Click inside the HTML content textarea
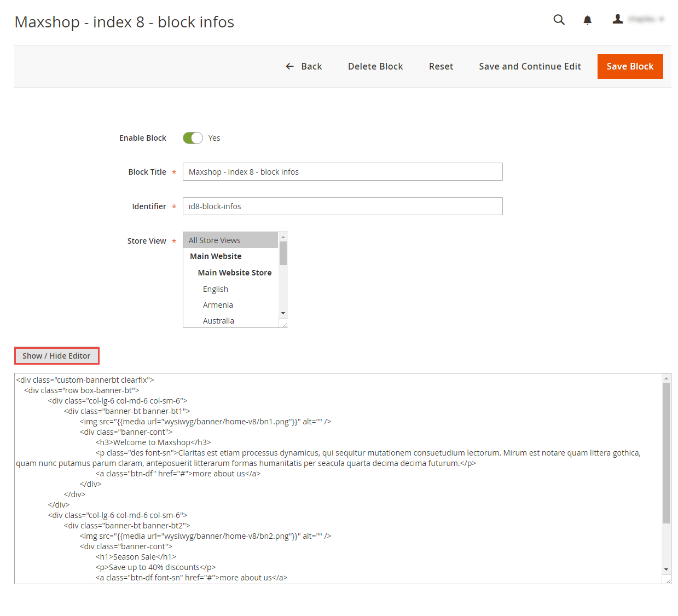Screen dimensions: 678x616 point(338,479)
